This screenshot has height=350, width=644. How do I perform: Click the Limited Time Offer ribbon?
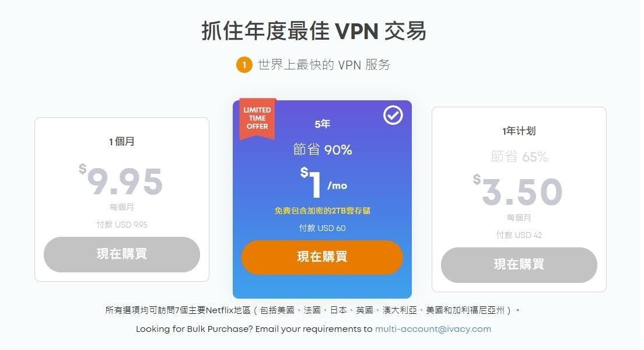pyautogui.click(x=257, y=119)
